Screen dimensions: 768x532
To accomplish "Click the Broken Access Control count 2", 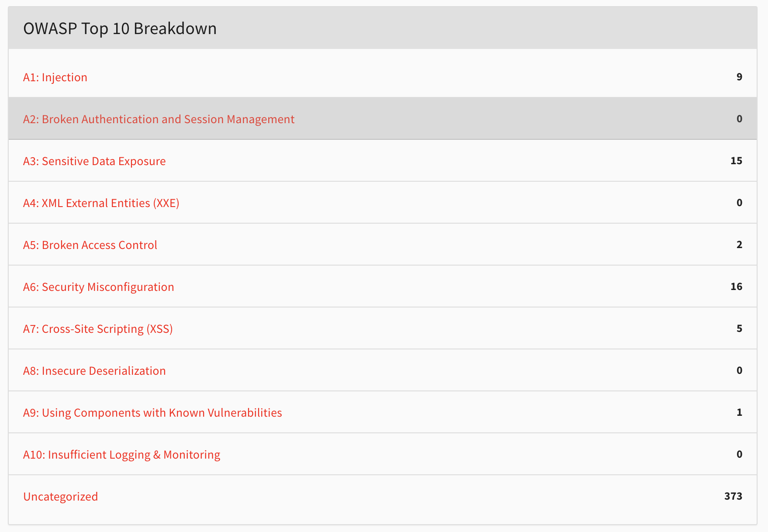I will point(739,245).
